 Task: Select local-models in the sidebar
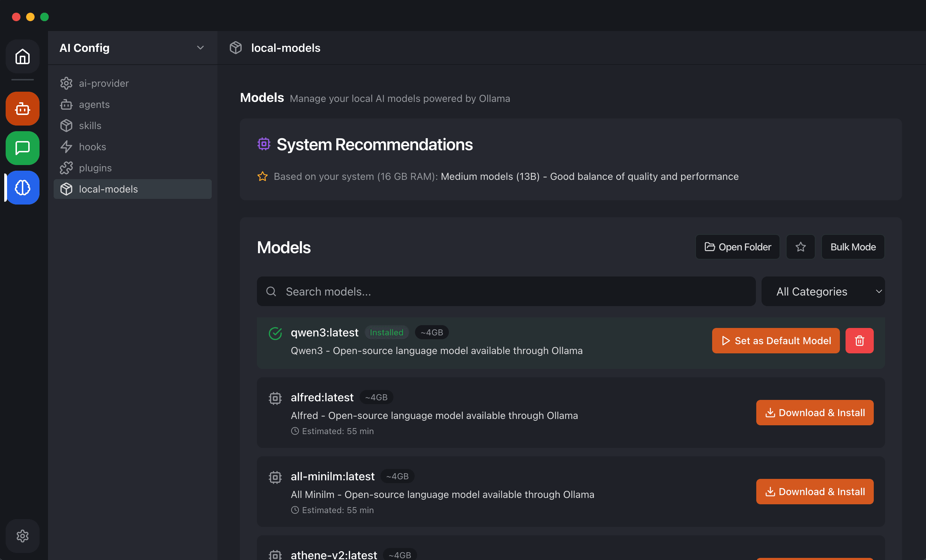108,189
